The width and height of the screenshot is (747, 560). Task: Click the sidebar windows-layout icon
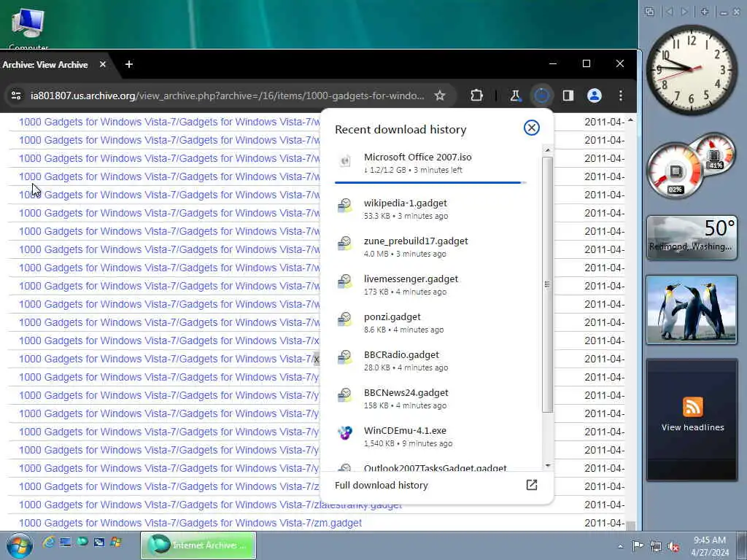(x=649, y=12)
